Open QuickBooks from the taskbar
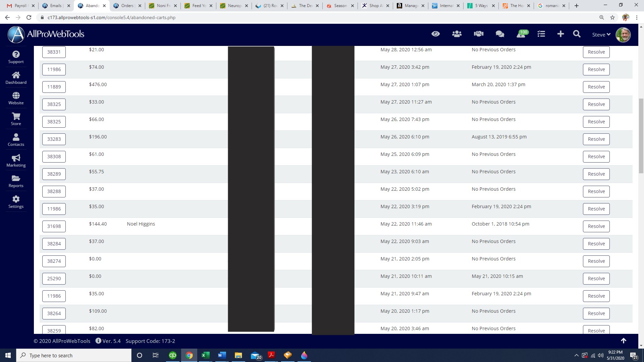The width and height of the screenshot is (644, 362). tap(172, 355)
